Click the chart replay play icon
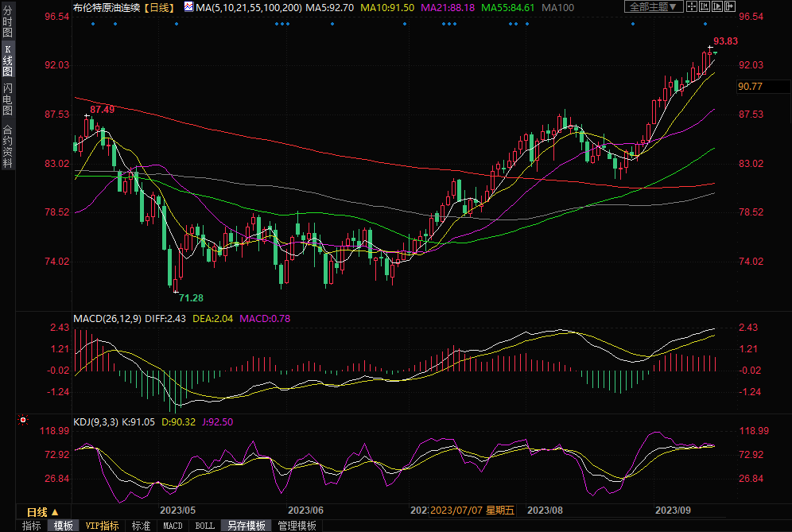 (718, 6)
